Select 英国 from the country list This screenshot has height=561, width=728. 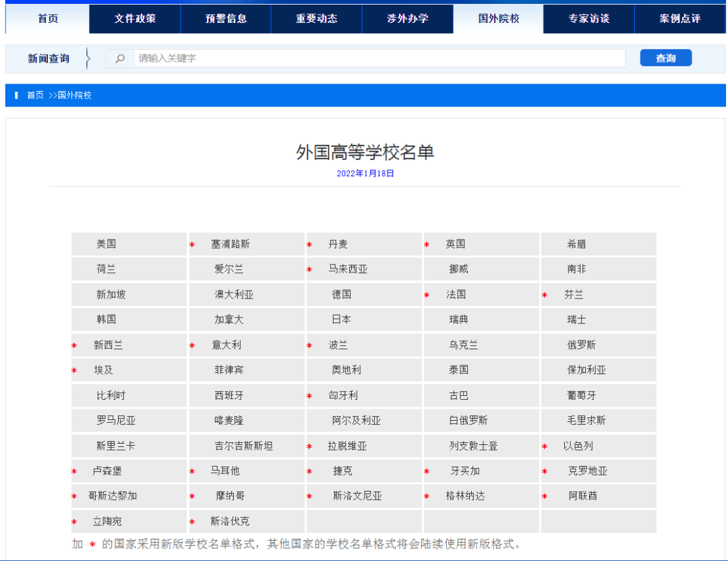(x=456, y=244)
